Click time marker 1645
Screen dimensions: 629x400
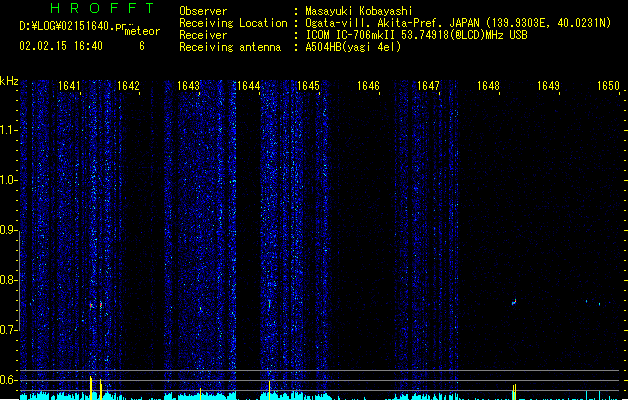pyautogui.click(x=308, y=86)
